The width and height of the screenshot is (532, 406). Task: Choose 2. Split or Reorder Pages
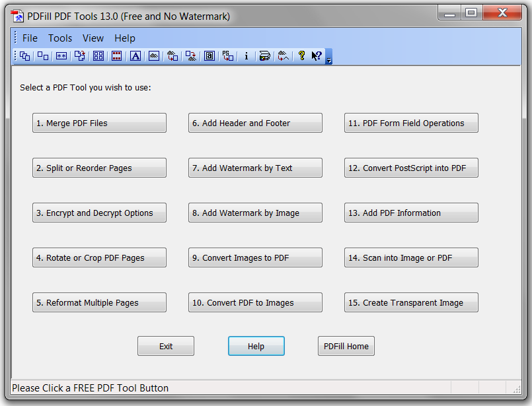coord(99,168)
